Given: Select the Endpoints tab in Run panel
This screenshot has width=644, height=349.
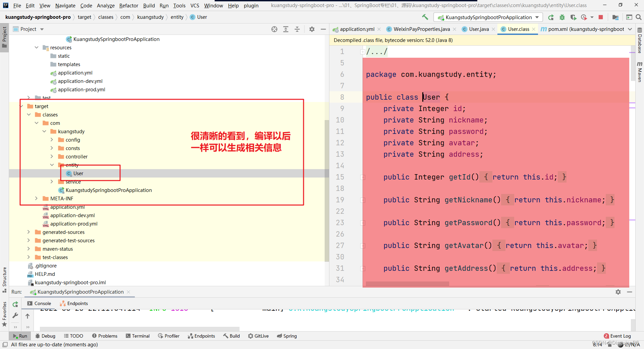Looking at the screenshot, I should tap(74, 303).
